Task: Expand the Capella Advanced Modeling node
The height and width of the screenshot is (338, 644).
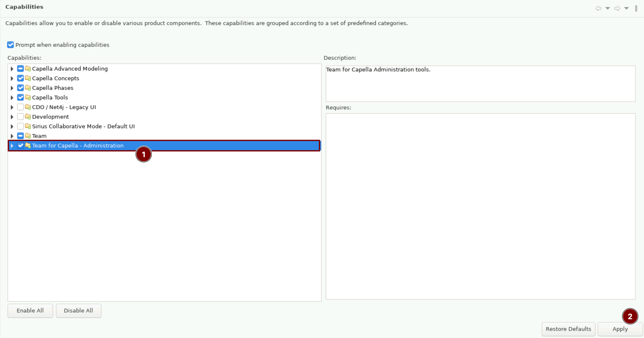Action: point(12,69)
